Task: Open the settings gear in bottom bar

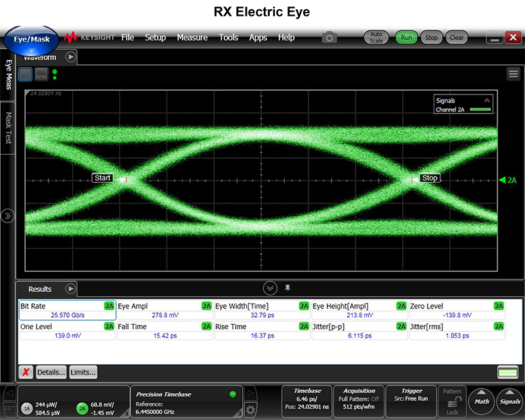Action: (250, 409)
